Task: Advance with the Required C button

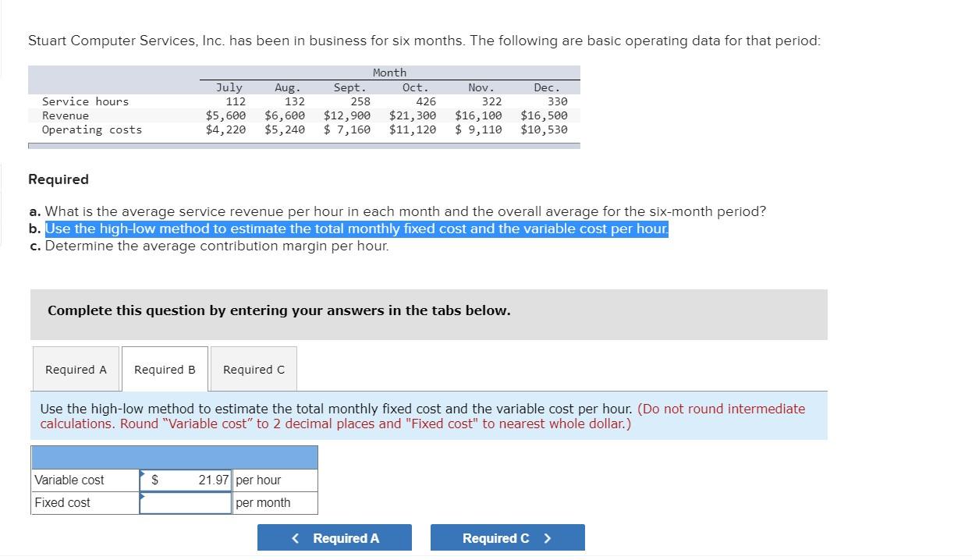Action: (507, 538)
